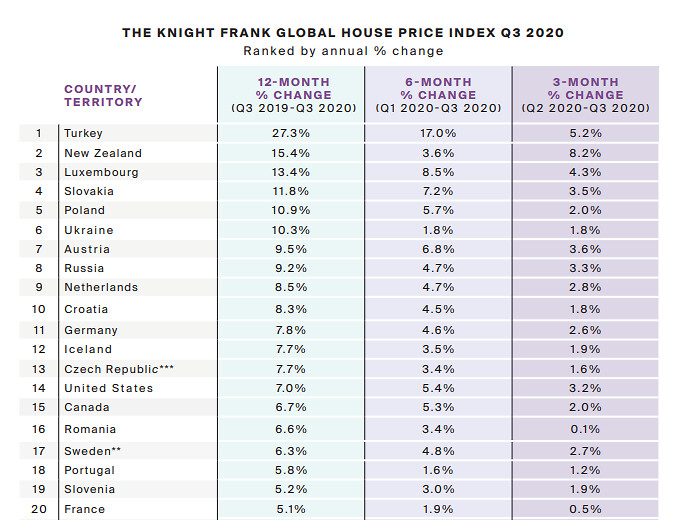Select the 6-Month % Change column header
The width and height of the screenshot is (685, 520).
(x=439, y=95)
